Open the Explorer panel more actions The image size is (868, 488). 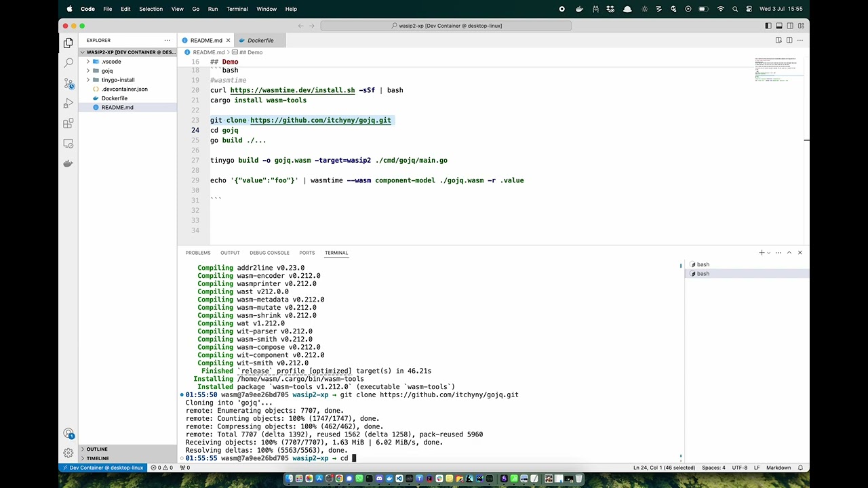click(x=167, y=40)
